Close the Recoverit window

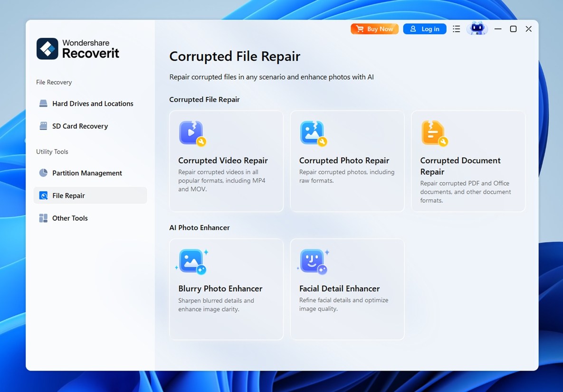coord(528,28)
